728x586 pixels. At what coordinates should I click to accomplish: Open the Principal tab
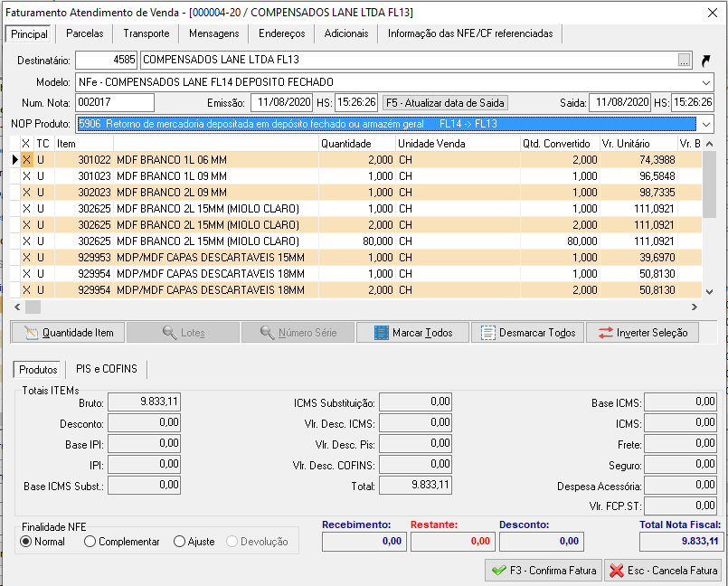click(x=29, y=33)
